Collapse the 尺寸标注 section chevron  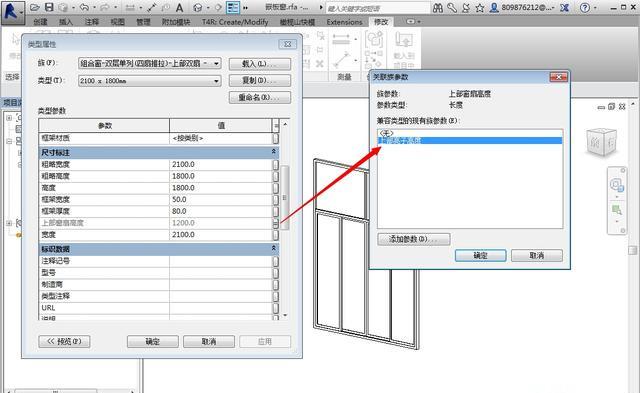click(x=273, y=152)
